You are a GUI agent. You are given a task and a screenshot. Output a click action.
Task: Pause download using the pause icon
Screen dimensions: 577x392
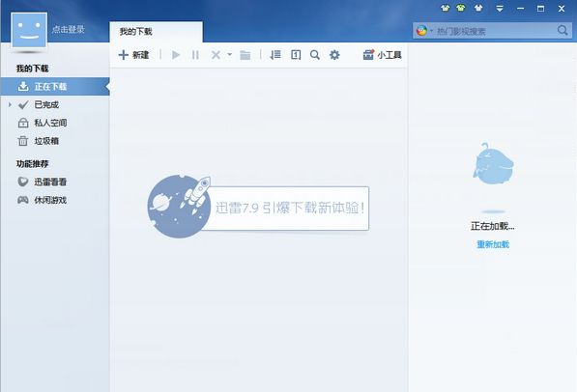[195, 55]
